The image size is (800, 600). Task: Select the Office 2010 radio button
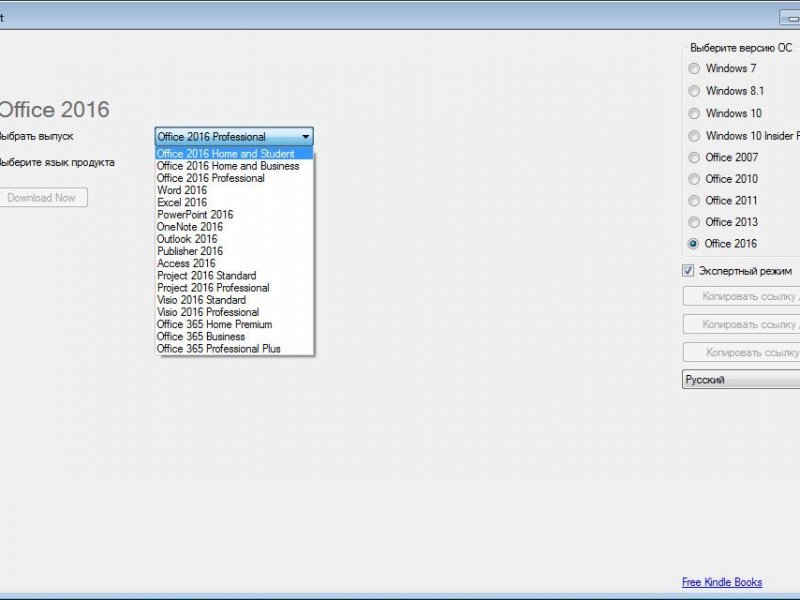[x=694, y=179]
